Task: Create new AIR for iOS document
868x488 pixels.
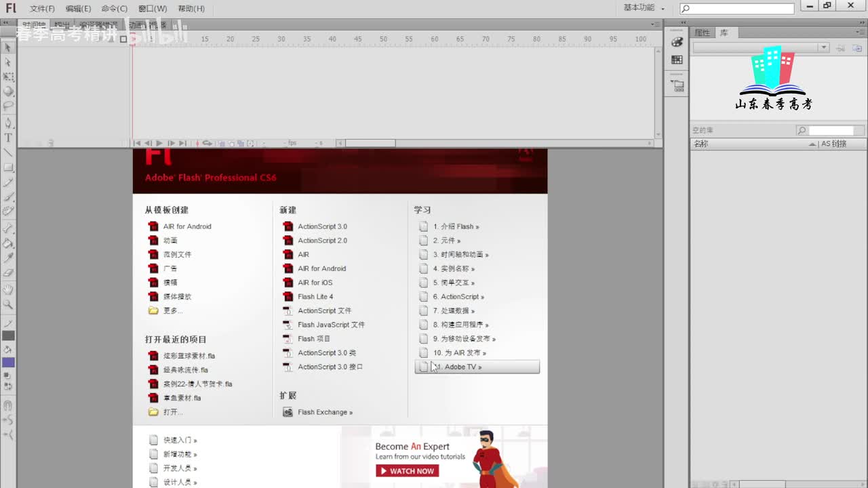Action: pos(315,283)
